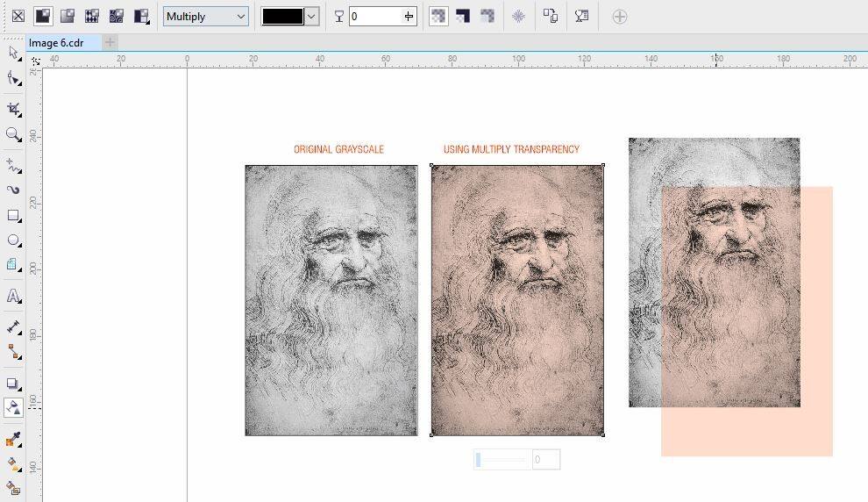The image size is (868, 502).
Task: Apply transparency to All (fill and outline)
Action: pos(438,16)
